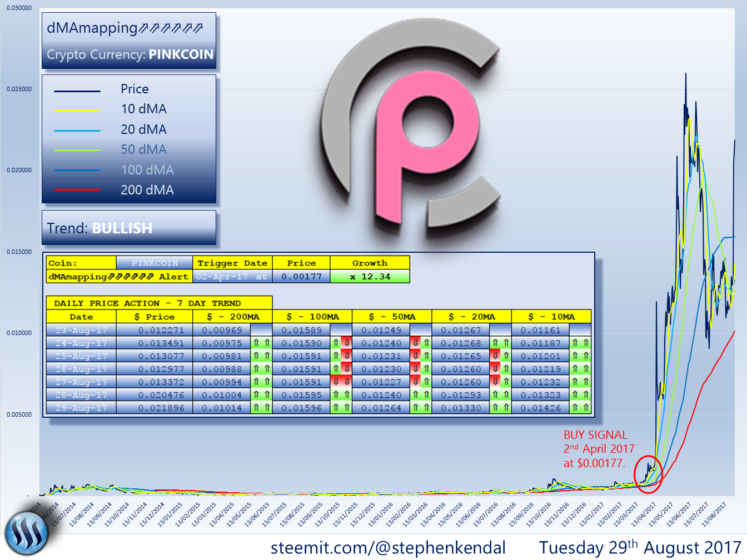Select the 100 dMA legend label
This screenshot has height=560, width=747.
[x=147, y=170]
